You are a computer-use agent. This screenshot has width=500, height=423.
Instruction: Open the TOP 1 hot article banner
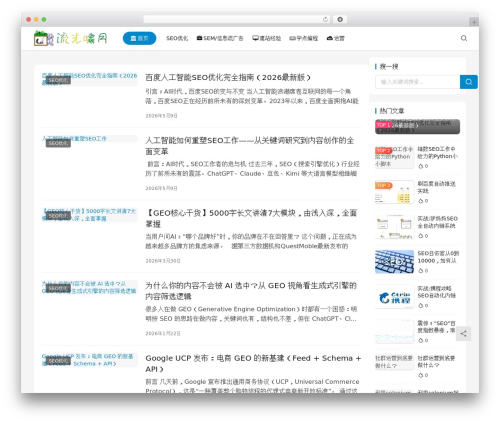417,127
